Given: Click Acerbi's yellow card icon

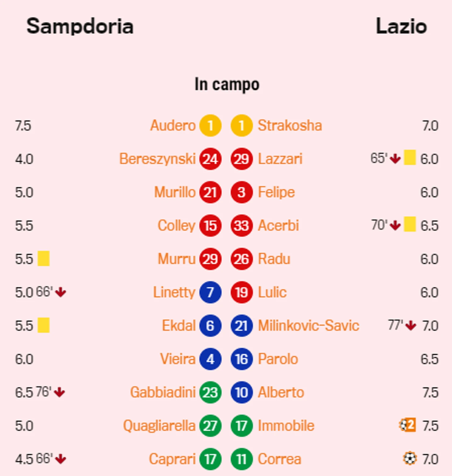Looking at the screenshot, I should 410,224.
